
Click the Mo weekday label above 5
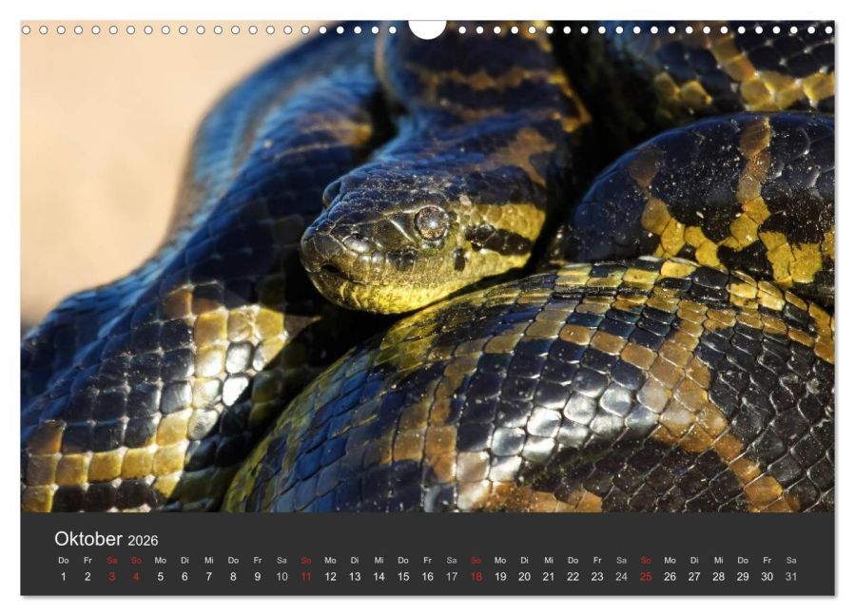pyautogui.click(x=161, y=561)
